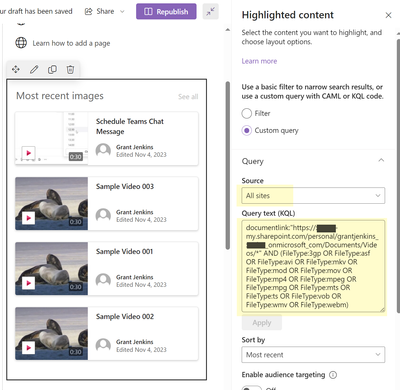
Task: Click the globe icon beside Learn how to add a page
Action: (21, 43)
